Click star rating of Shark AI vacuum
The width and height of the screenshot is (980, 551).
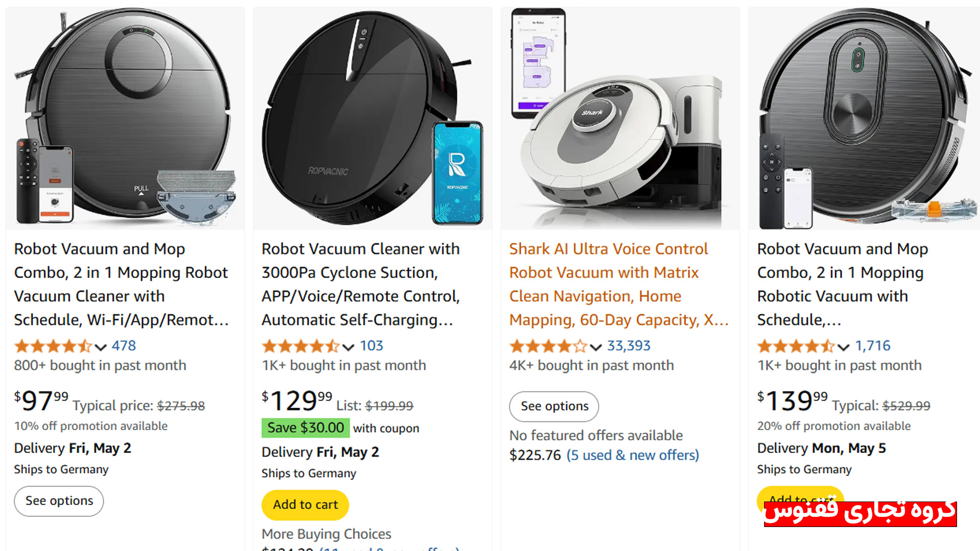548,346
